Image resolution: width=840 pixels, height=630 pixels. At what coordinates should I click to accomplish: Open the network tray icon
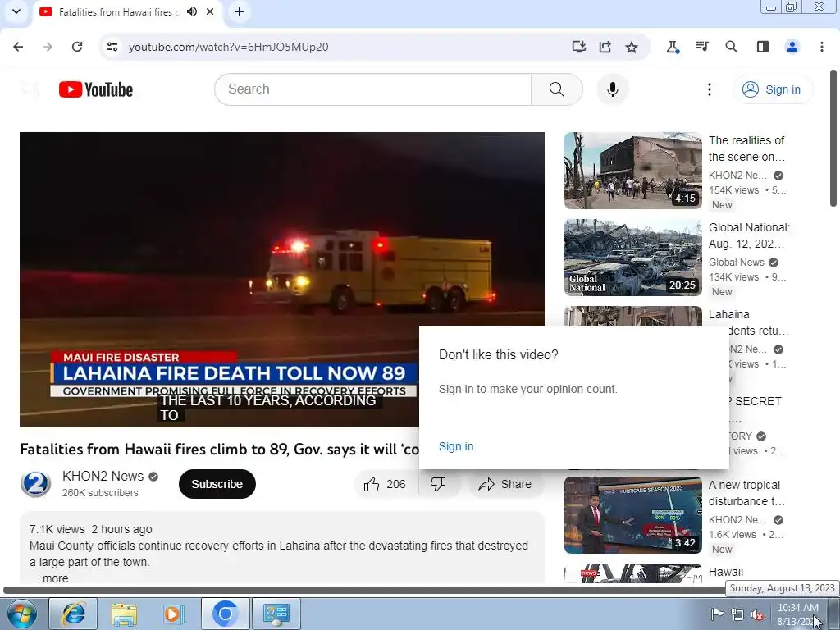click(737, 614)
